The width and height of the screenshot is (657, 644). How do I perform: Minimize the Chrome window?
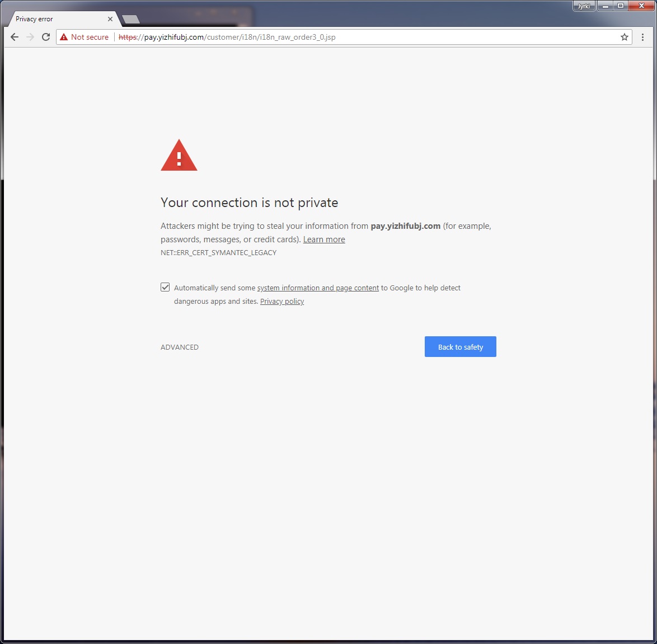[605, 6]
